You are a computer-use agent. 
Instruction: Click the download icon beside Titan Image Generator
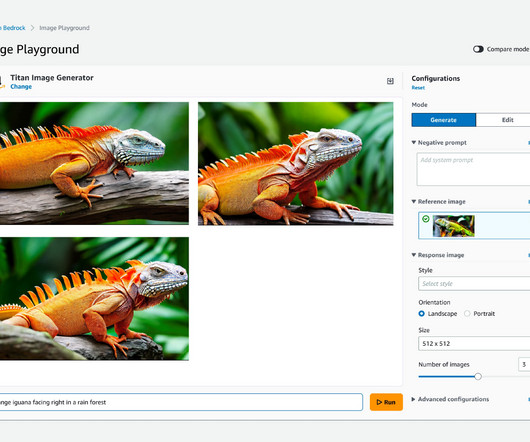point(390,81)
